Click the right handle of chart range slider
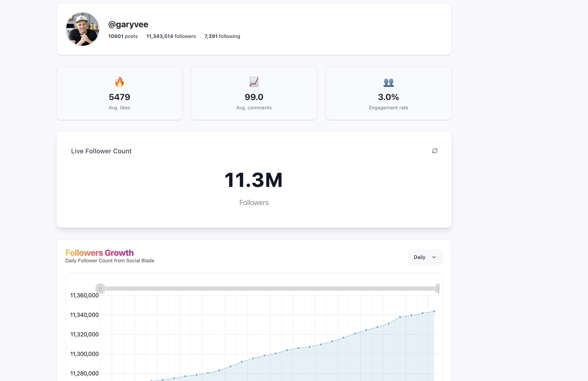Screen dimensions: 588x381 [438, 288]
